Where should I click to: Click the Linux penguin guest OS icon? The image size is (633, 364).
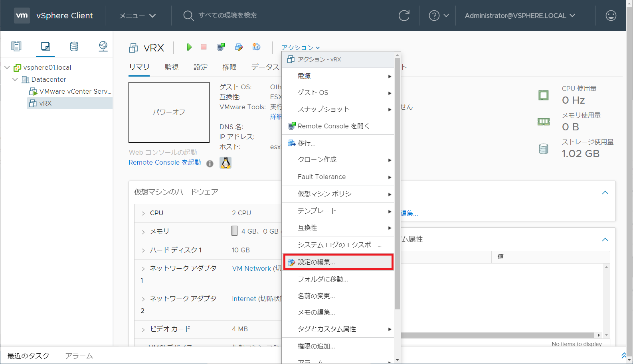(x=226, y=163)
